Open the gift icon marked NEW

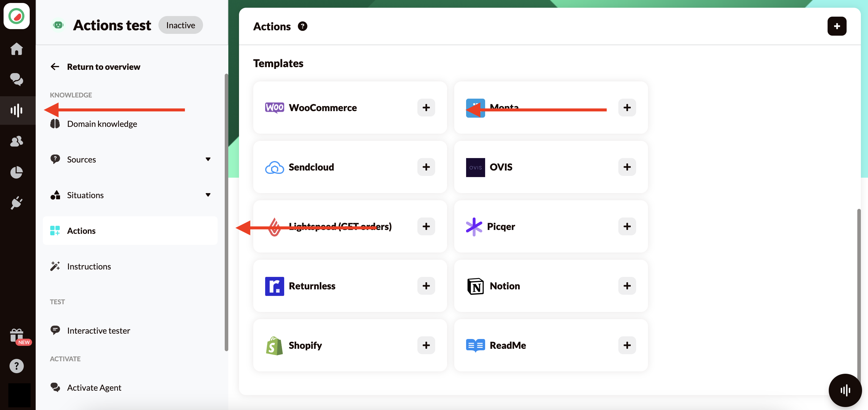point(17,335)
